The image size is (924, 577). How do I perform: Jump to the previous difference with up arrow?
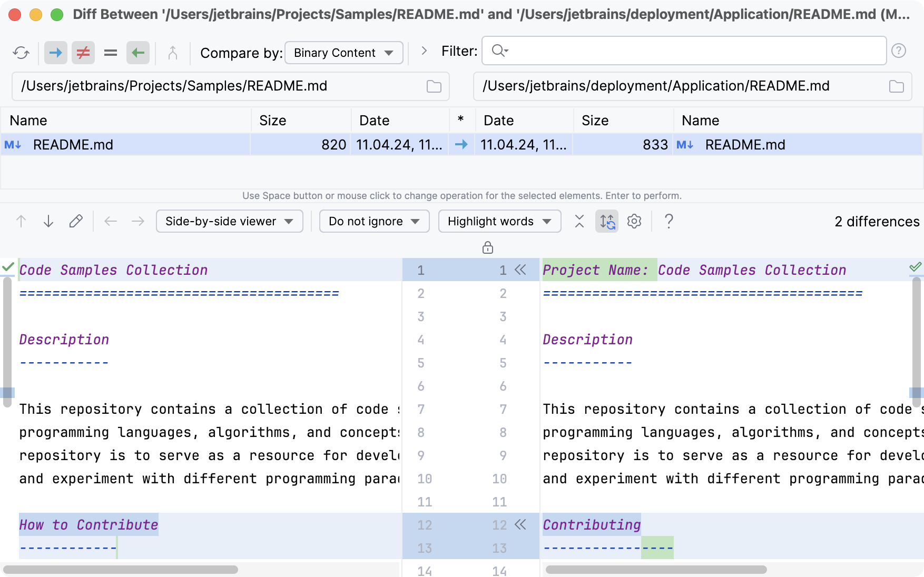21,222
